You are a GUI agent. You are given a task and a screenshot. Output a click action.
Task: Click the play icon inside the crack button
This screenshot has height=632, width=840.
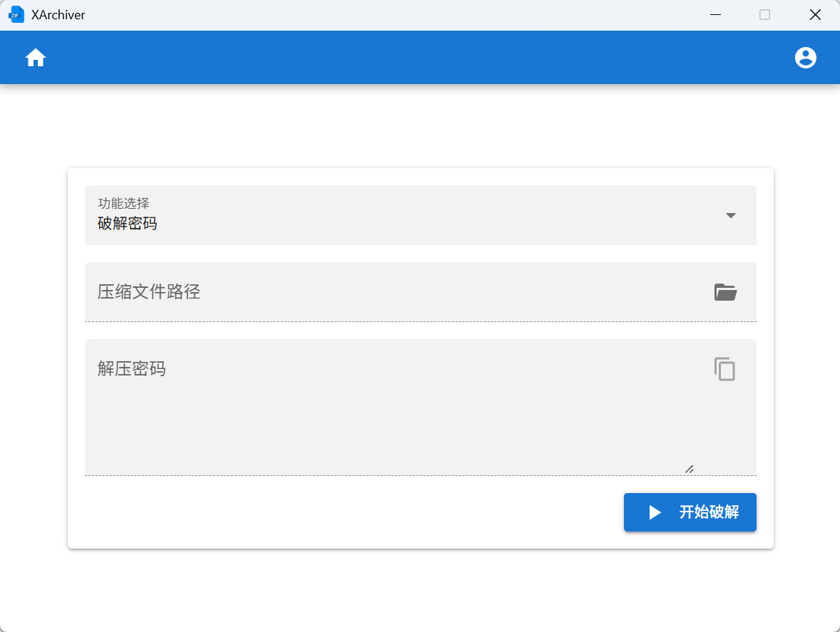pos(653,512)
